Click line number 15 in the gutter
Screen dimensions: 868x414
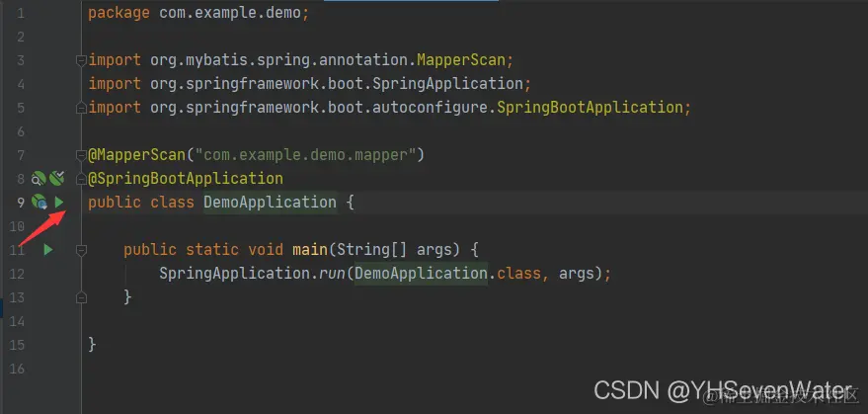(x=17, y=345)
